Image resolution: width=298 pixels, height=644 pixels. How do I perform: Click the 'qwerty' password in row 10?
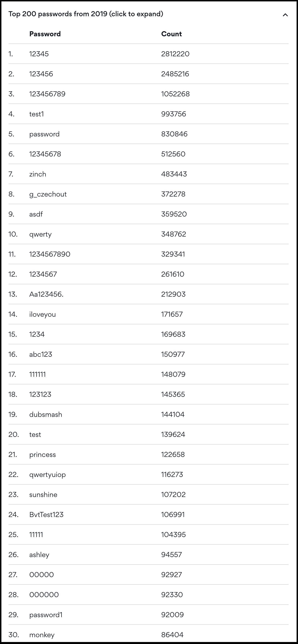point(40,234)
